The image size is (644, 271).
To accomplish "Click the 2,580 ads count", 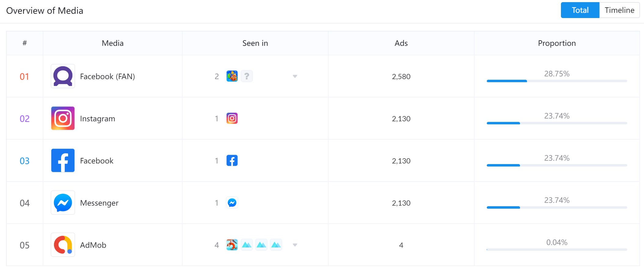I will pyautogui.click(x=401, y=76).
